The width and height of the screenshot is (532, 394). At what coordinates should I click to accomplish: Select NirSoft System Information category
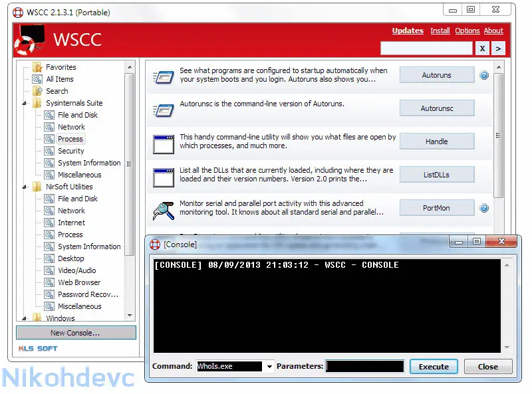[x=89, y=246]
